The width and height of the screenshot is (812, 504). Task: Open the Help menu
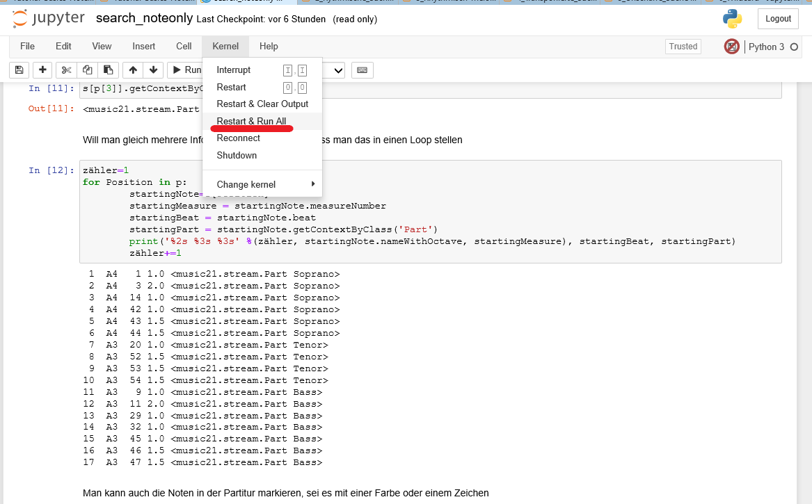269,46
